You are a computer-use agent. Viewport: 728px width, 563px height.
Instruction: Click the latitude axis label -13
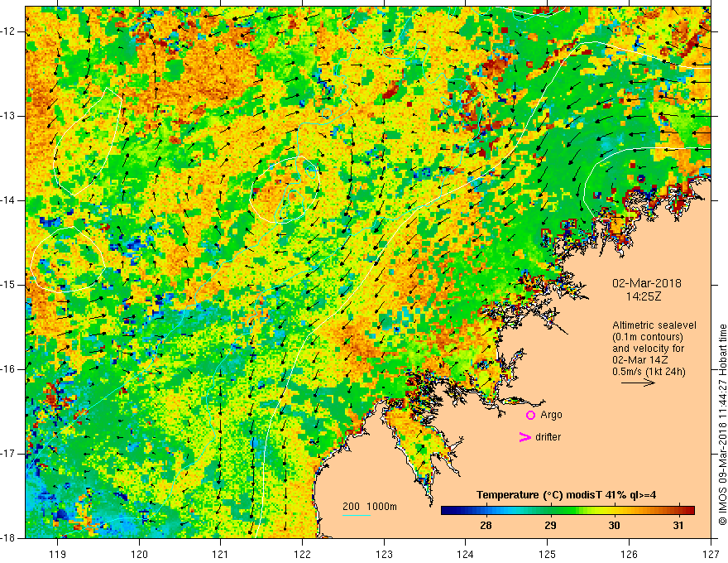[7, 116]
